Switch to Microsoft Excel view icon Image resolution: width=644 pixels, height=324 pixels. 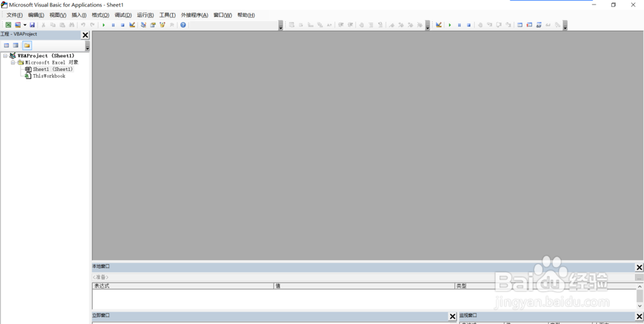[8, 25]
